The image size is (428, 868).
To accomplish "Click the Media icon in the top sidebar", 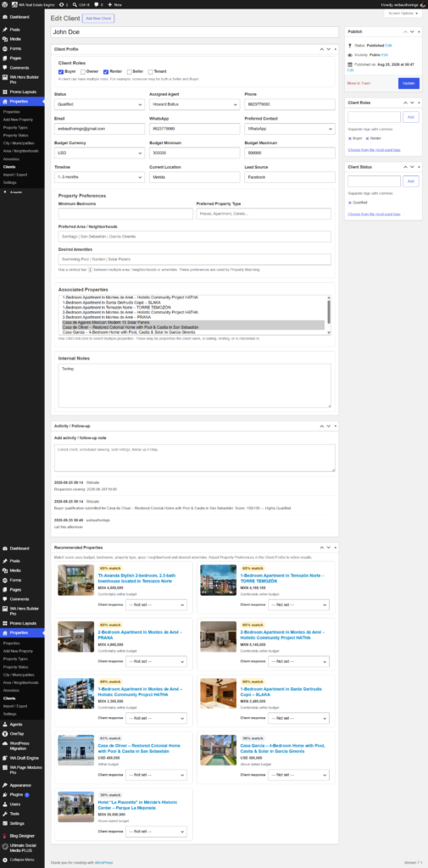I will click(x=5, y=39).
